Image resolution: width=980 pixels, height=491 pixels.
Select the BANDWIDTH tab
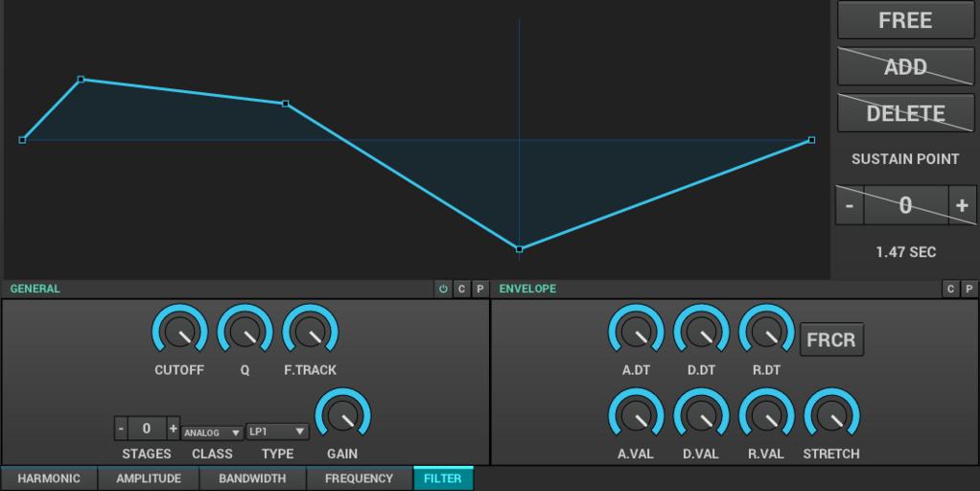click(x=253, y=478)
